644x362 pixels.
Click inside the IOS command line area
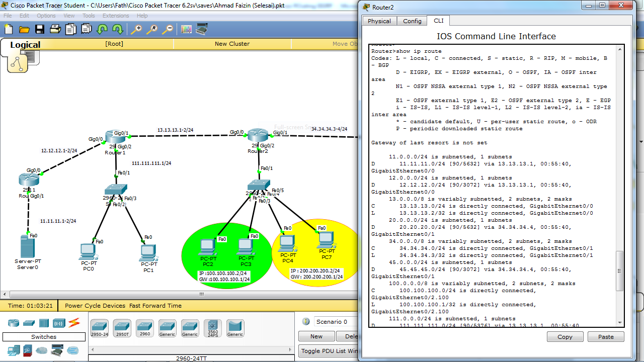493,185
